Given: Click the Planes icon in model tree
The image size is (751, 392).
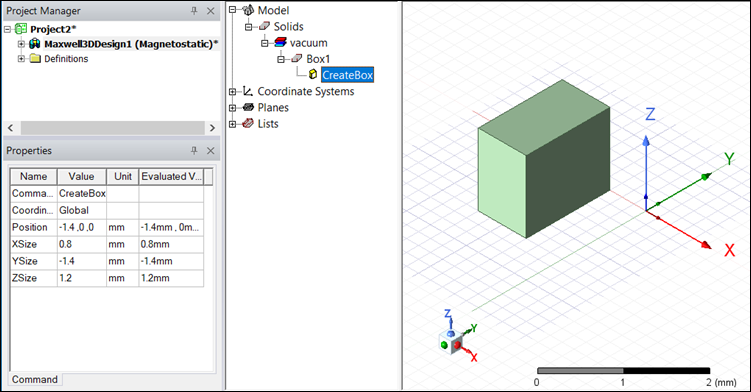Looking at the screenshot, I should click(248, 107).
